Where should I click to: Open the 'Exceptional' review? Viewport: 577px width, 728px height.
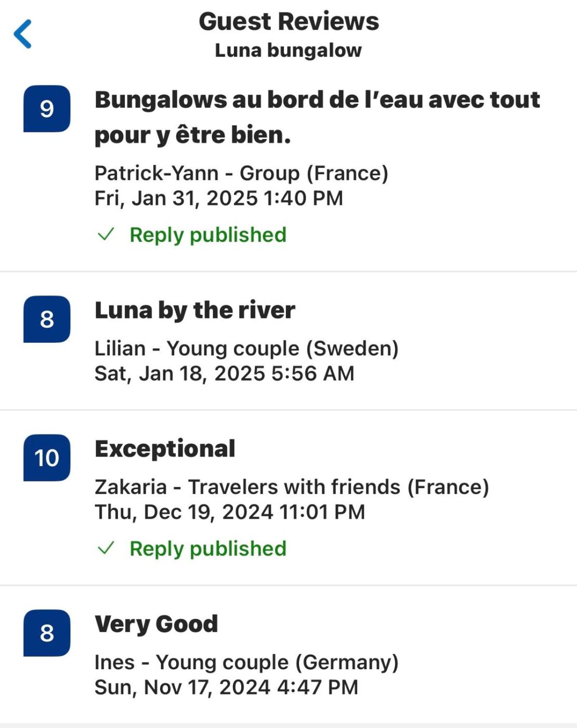[165, 449]
